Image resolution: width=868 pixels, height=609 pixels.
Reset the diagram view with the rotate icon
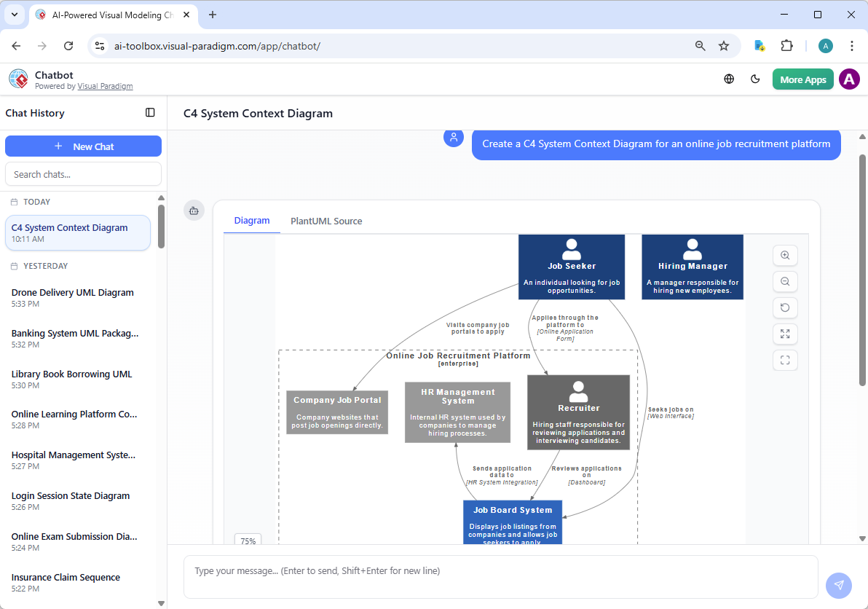[785, 307]
